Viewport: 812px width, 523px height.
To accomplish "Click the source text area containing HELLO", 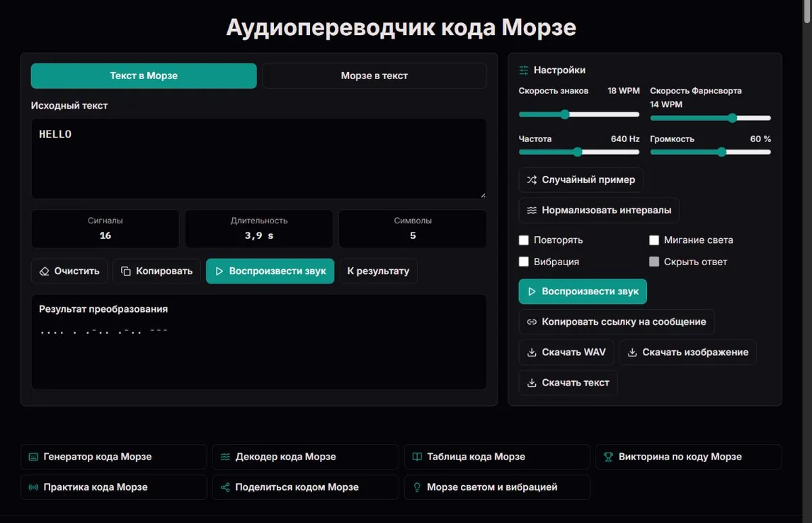I will [258, 159].
